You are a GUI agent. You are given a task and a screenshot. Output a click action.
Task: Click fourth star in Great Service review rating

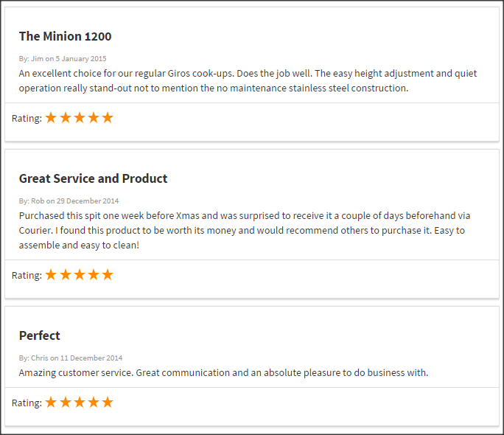(94, 275)
